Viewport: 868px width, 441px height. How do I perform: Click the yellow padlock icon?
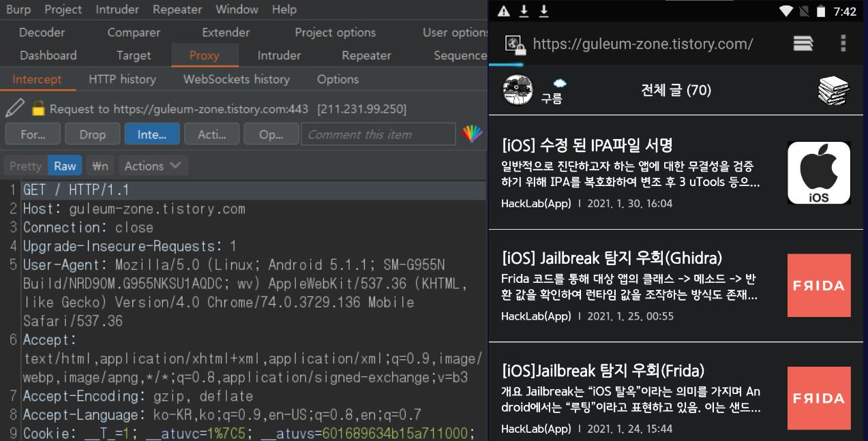38,108
